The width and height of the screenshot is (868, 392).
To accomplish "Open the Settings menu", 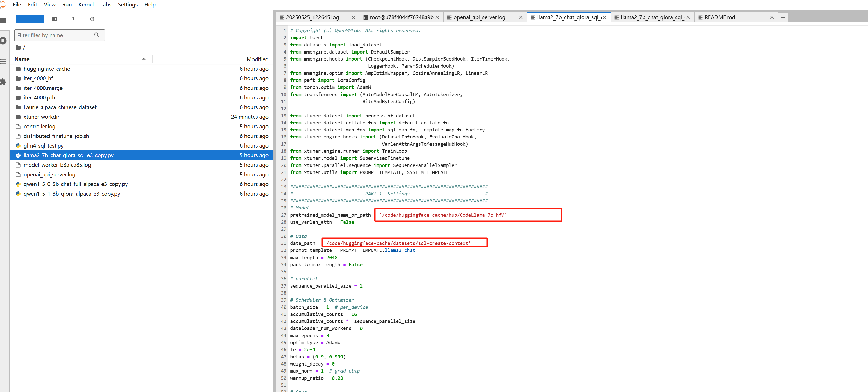I will click(x=127, y=4).
